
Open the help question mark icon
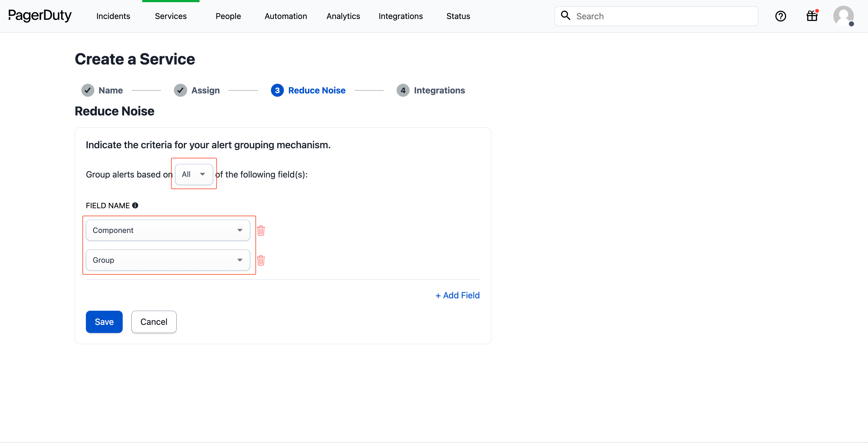pos(780,16)
